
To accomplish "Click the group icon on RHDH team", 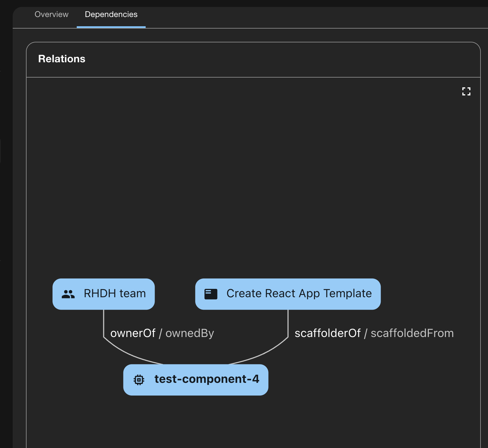I will point(68,294).
